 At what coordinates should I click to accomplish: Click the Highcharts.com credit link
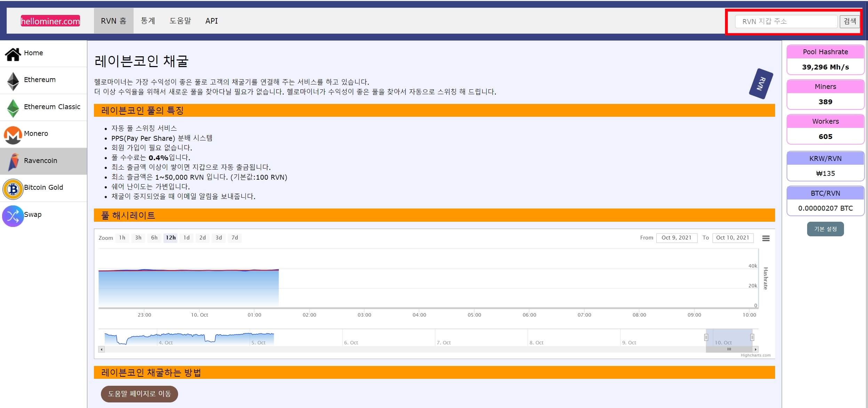[756, 355]
